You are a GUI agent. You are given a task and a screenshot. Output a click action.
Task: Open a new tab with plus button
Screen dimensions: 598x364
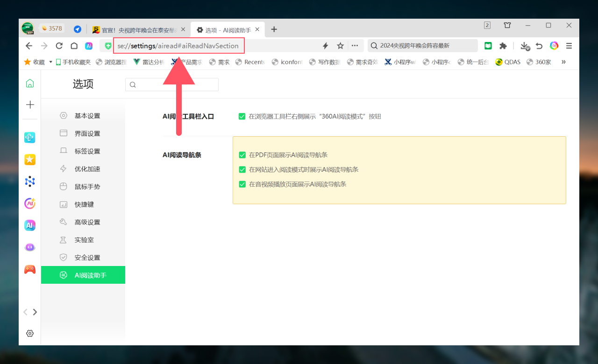(x=274, y=29)
